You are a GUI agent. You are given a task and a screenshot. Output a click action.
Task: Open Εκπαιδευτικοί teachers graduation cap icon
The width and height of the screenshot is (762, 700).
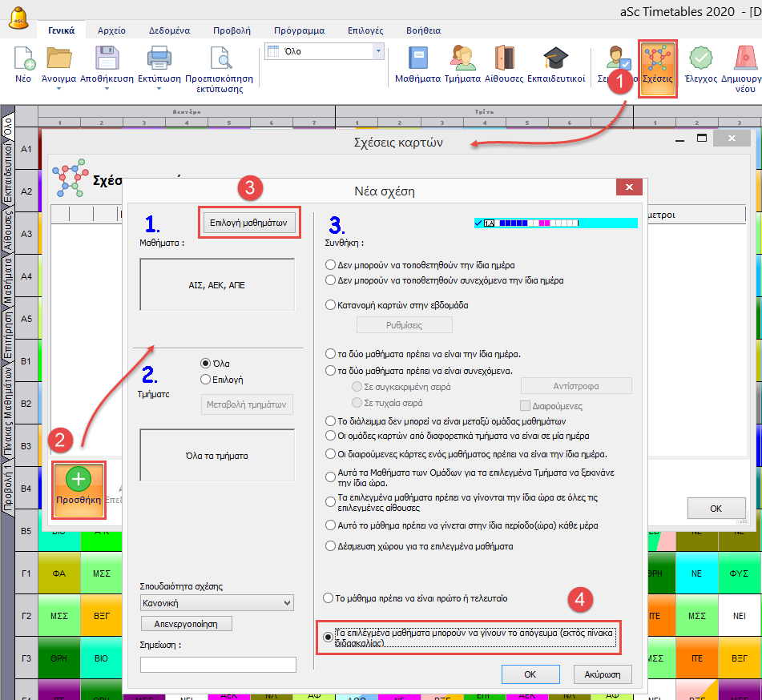[x=555, y=58]
